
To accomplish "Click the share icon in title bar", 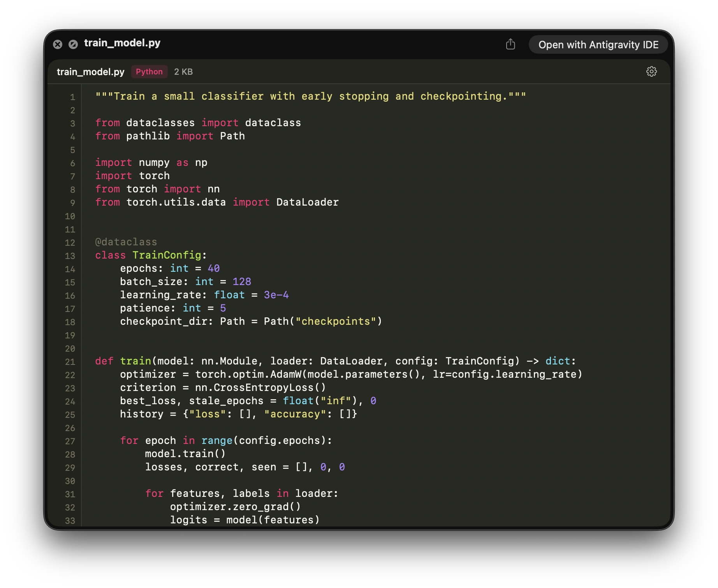I will click(510, 44).
